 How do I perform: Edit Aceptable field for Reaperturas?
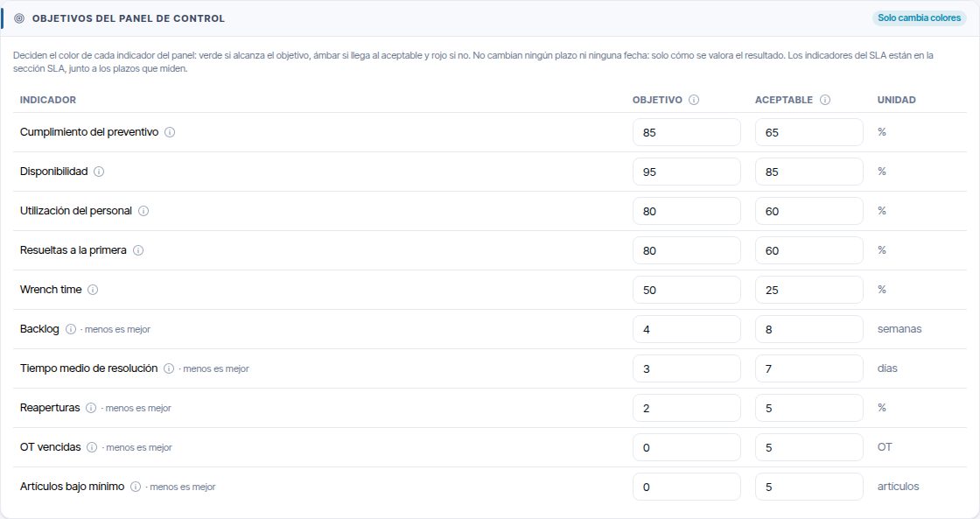pos(809,409)
